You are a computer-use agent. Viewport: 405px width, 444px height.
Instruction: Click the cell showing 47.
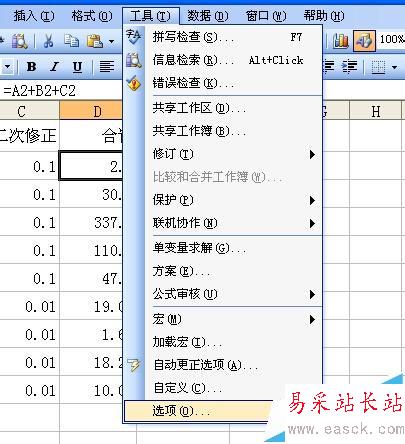coord(91,278)
